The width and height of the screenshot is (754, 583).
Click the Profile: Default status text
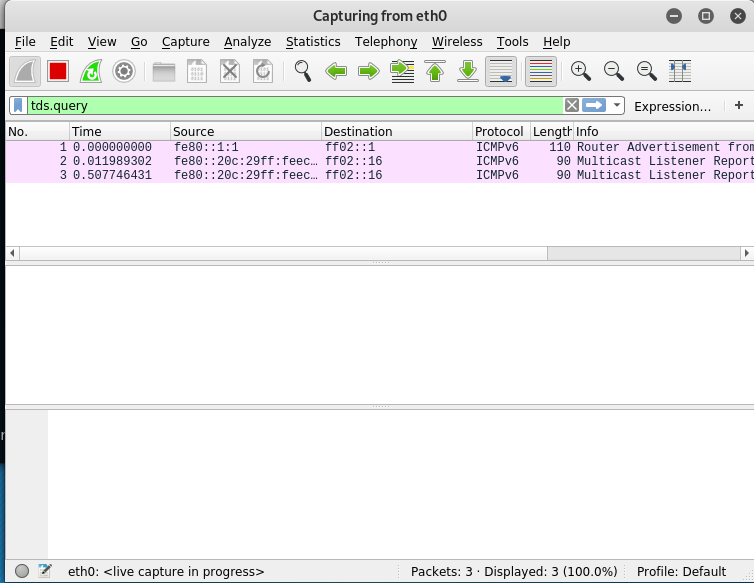click(x=681, y=571)
